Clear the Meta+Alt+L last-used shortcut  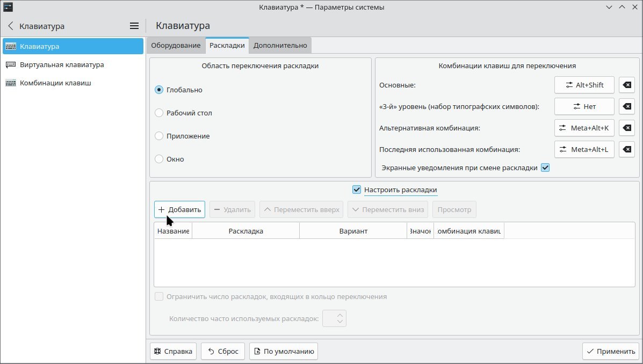tap(626, 149)
